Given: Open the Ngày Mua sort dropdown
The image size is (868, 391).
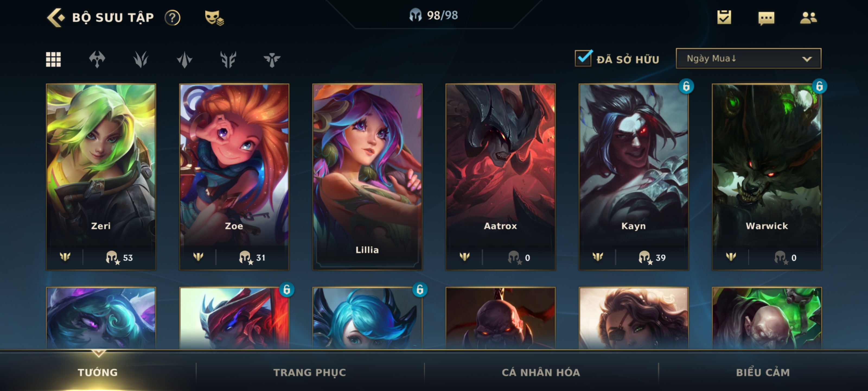Looking at the screenshot, I should point(748,58).
